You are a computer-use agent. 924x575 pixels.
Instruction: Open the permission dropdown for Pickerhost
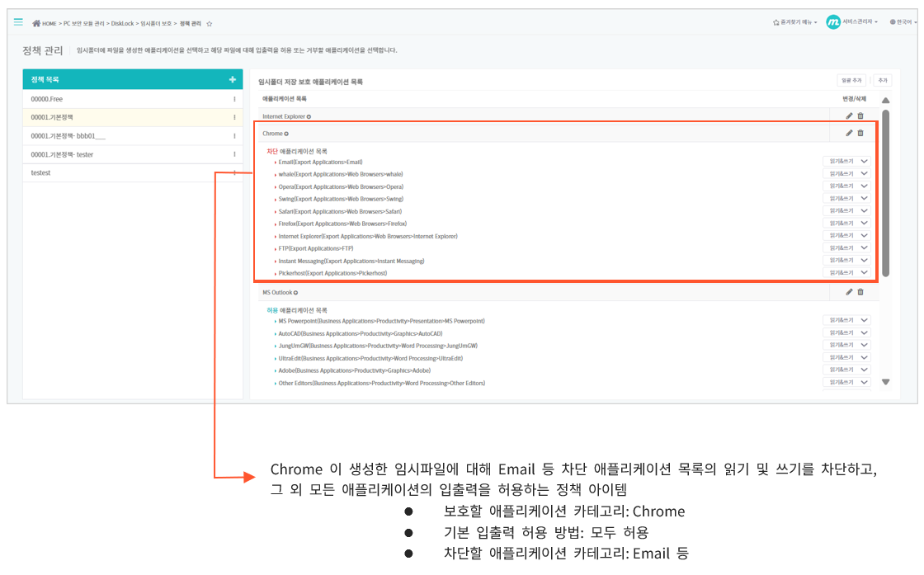coord(846,273)
